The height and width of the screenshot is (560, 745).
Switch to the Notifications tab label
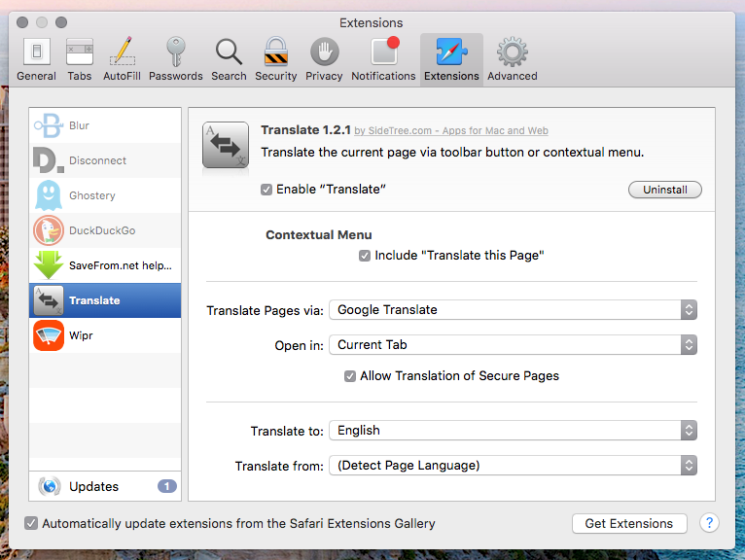pos(383,76)
